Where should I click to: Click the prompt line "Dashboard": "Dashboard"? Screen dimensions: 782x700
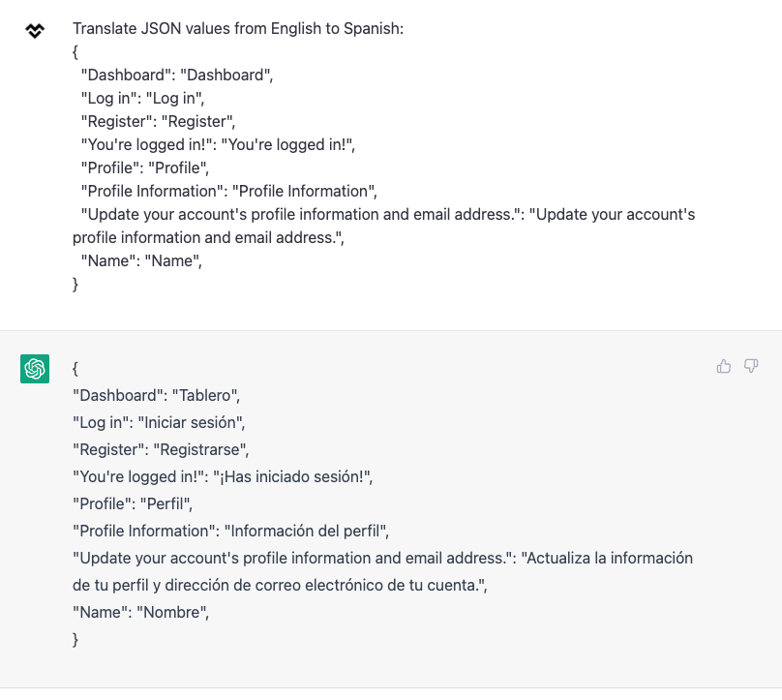coord(177,75)
